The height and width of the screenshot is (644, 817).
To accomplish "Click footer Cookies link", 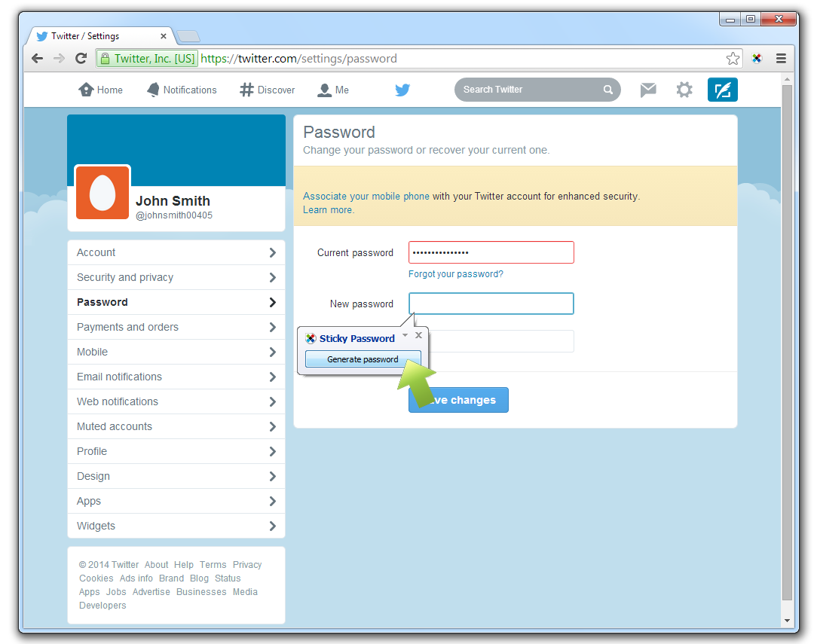I will [x=96, y=578].
